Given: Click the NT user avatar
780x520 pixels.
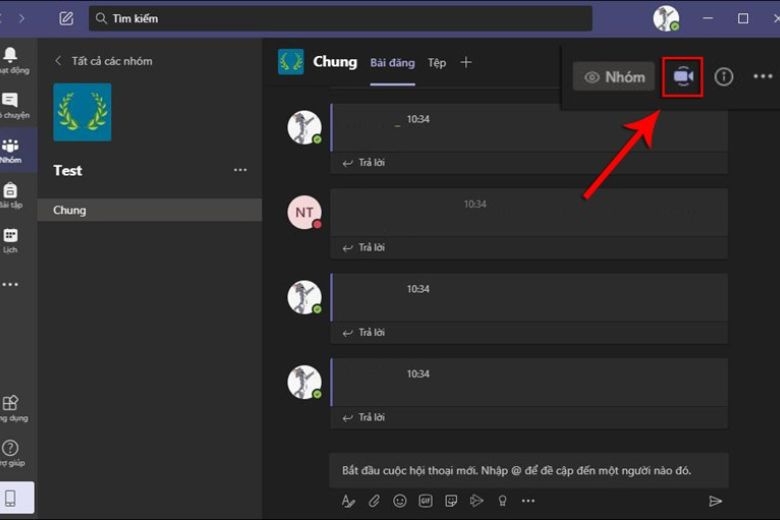Looking at the screenshot, I should pos(304,212).
